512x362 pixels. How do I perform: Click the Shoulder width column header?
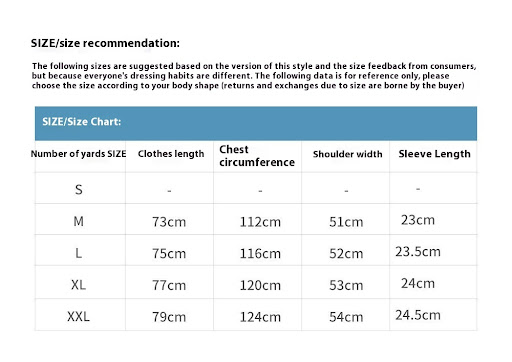coord(347,154)
